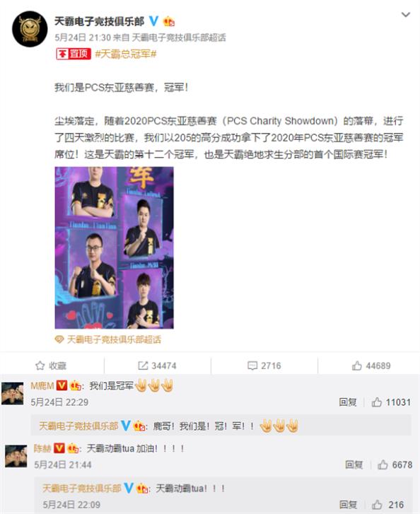Open post source 天霸电子竞技俱乐部超话 link in header
The image size is (420, 514).
coord(179,37)
